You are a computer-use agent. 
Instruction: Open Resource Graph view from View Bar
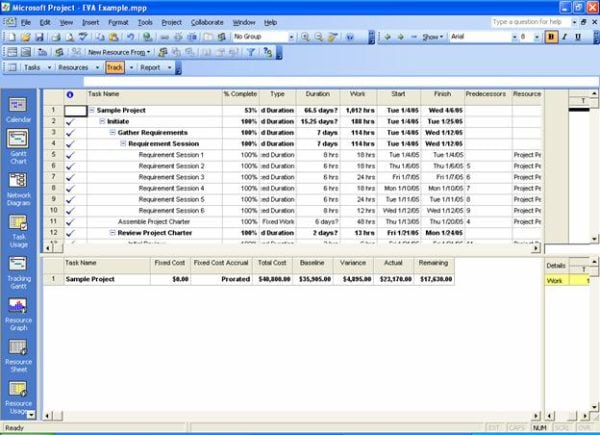click(18, 314)
